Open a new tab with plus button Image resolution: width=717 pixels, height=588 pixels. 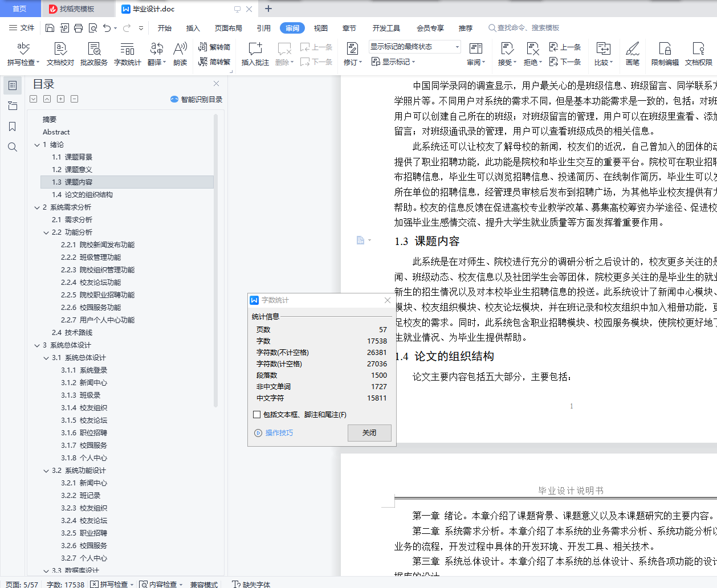[268, 9]
